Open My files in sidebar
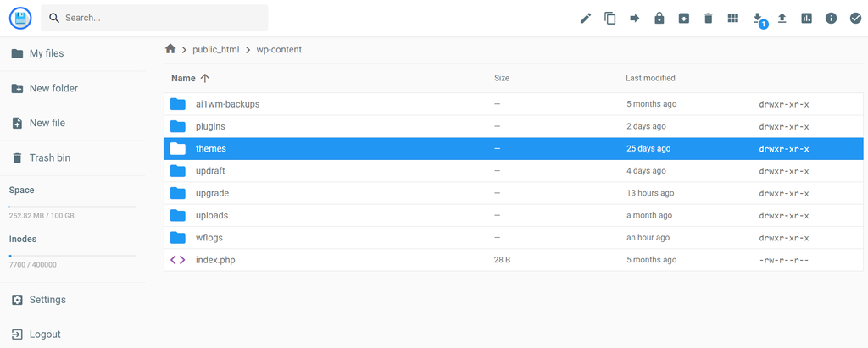868x348 pixels. click(x=47, y=53)
